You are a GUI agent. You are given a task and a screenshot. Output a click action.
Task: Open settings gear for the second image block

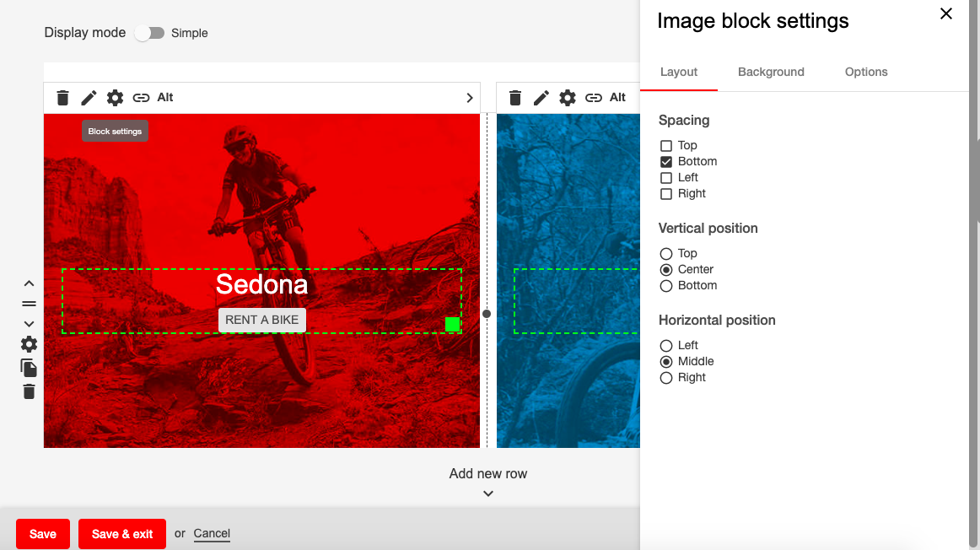(568, 97)
